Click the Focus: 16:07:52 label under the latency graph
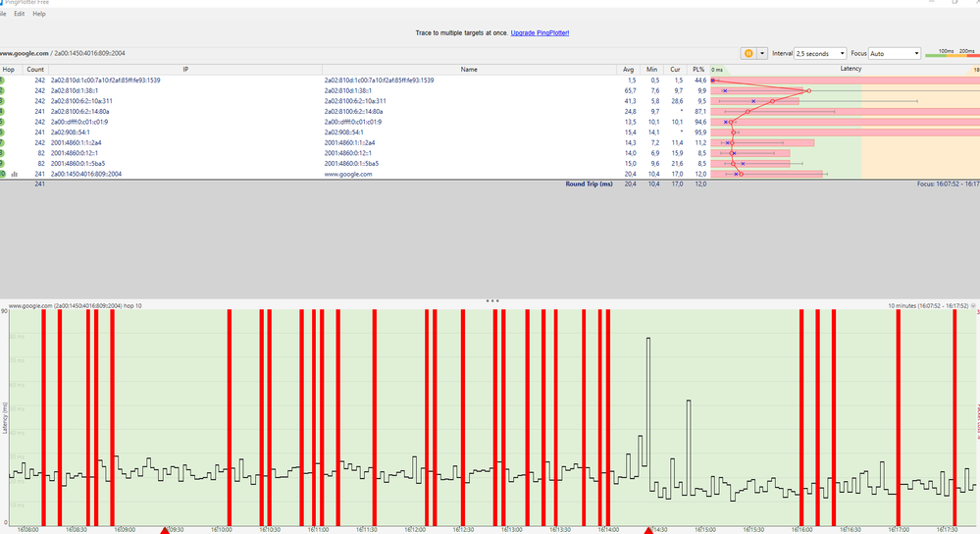980x534 pixels. pyautogui.click(x=949, y=185)
